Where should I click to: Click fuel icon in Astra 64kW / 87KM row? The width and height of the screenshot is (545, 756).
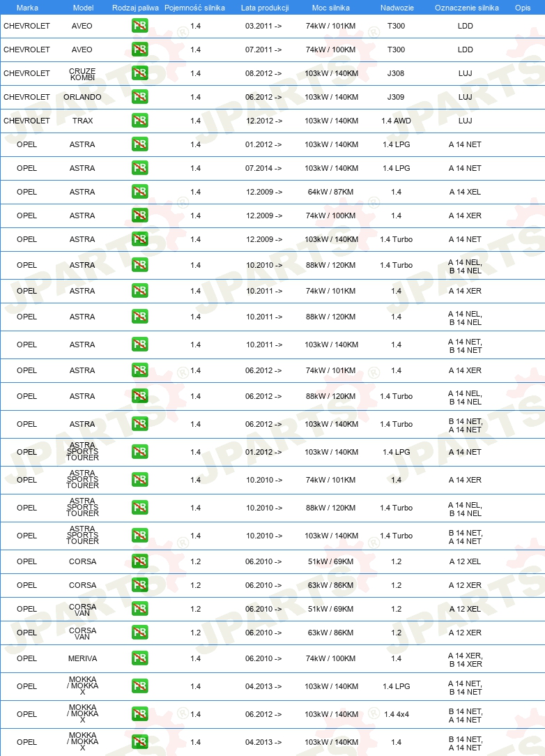click(x=140, y=191)
